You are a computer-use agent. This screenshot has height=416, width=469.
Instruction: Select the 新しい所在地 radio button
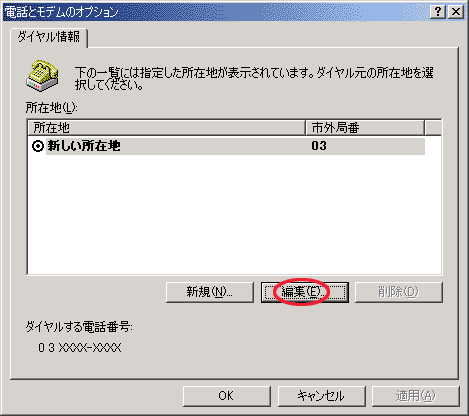click(x=38, y=146)
